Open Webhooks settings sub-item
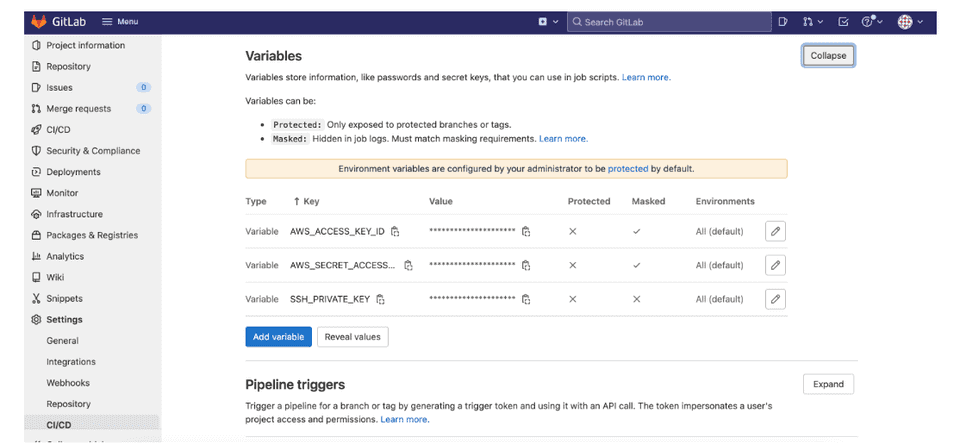Image resolution: width=960 pixels, height=445 pixels. (x=68, y=383)
